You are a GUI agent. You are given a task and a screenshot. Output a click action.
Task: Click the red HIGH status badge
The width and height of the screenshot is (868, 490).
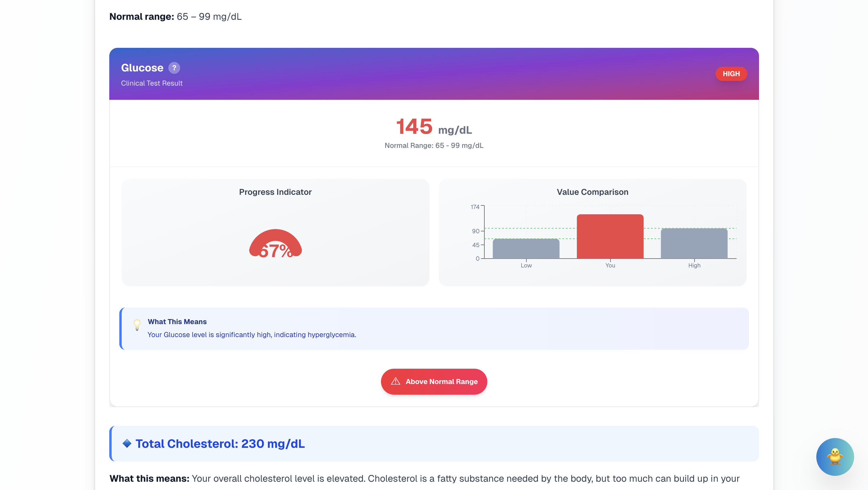(731, 74)
